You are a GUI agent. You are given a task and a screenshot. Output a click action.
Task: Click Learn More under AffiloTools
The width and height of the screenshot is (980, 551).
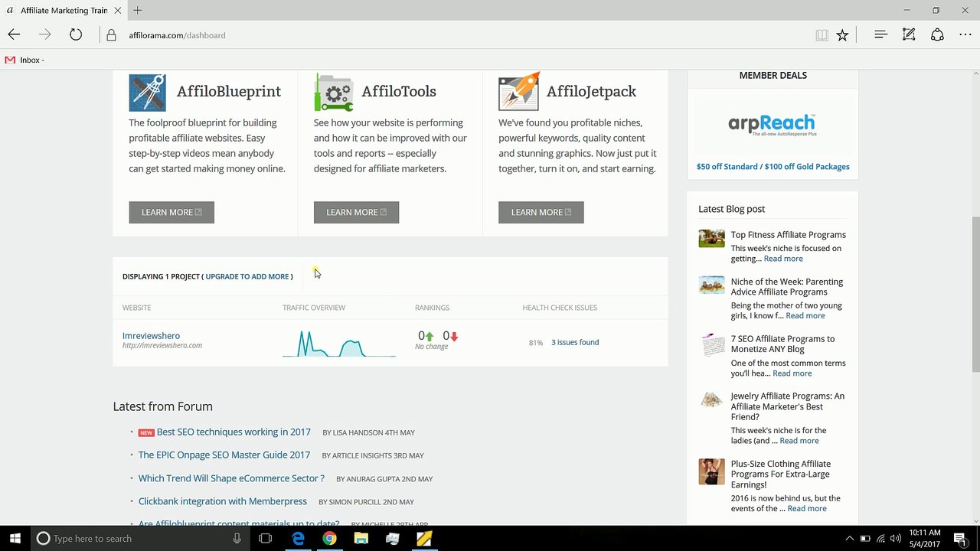click(356, 212)
